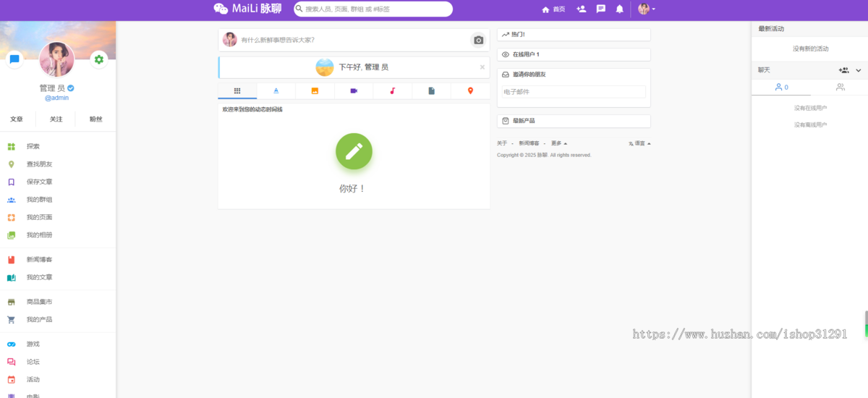868x398 pixels.
Task: Select the location posts filter tab
Action: click(x=470, y=90)
